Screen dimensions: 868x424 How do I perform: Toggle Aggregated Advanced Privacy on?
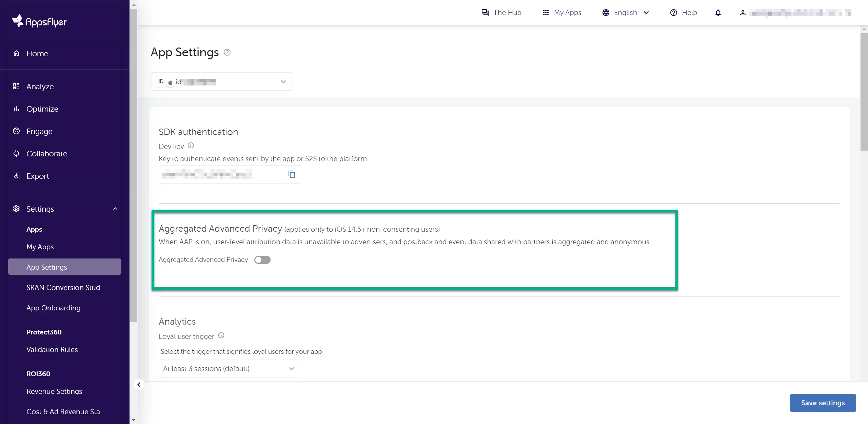click(262, 259)
